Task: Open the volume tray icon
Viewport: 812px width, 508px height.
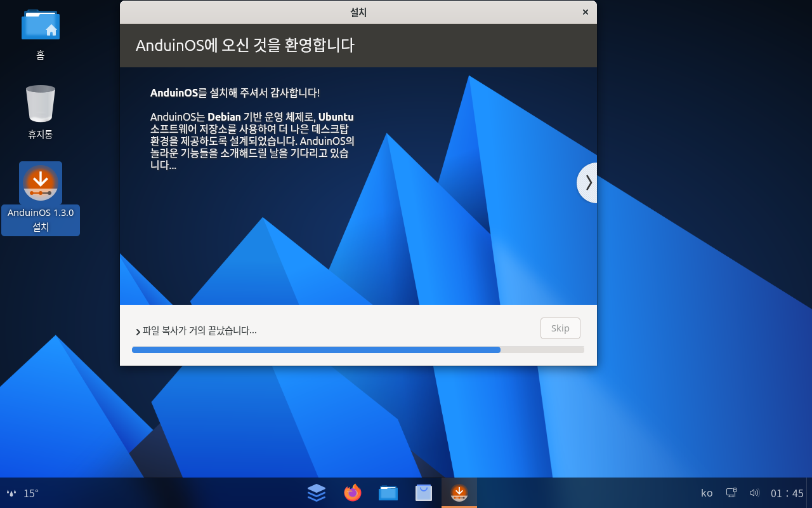Action: [x=754, y=493]
